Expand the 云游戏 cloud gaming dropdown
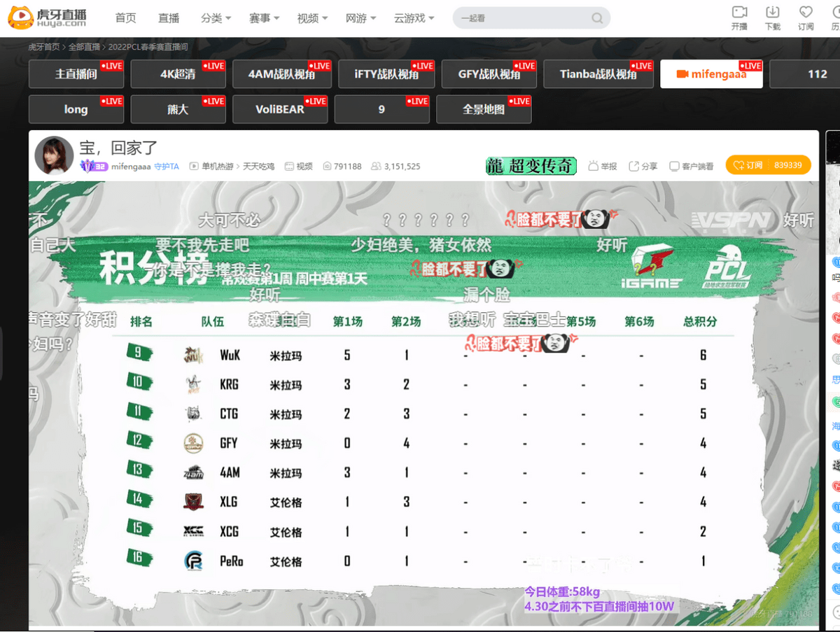This screenshot has height=632, width=840. click(x=414, y=18)
